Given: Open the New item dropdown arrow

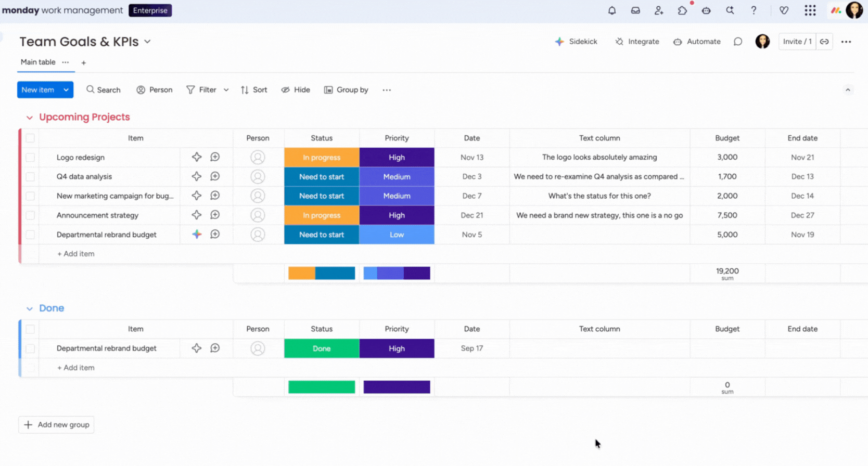Looking at the screenshot, I should click(x=66, y=90).
